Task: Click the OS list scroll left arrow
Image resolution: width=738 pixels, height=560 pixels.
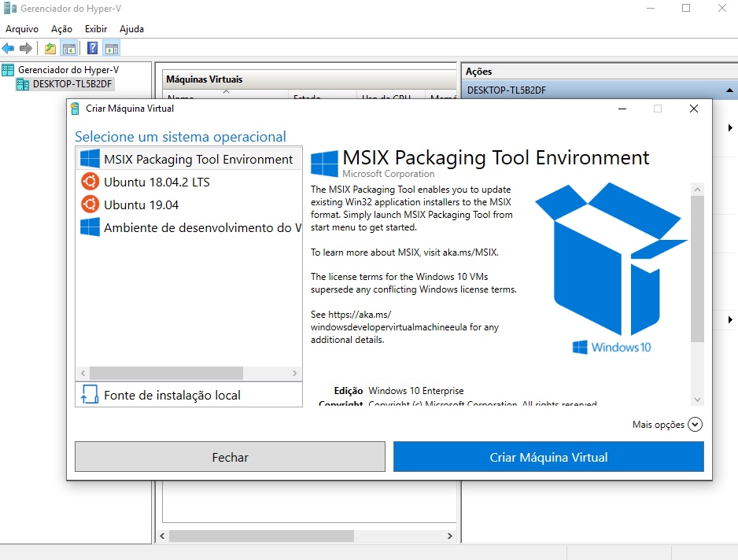Action: 83,373
